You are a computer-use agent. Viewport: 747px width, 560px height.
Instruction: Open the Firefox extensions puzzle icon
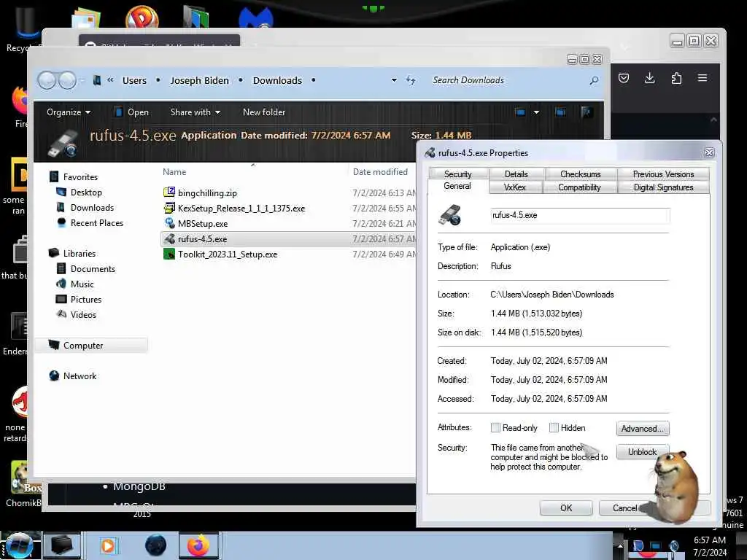click(x=676, y=78)
